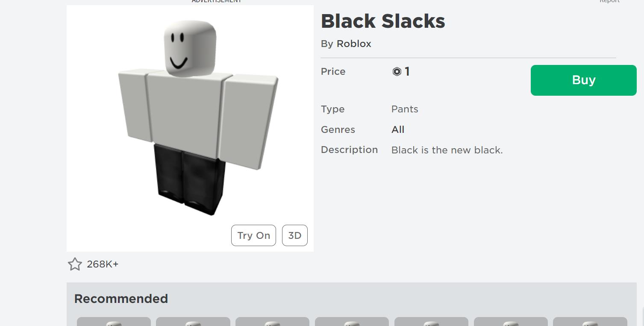Image resolution: width=644 pixels, height=326 pixels.
Task: Open the fifth recommended item thumbnail
Action: pos(431,321)
